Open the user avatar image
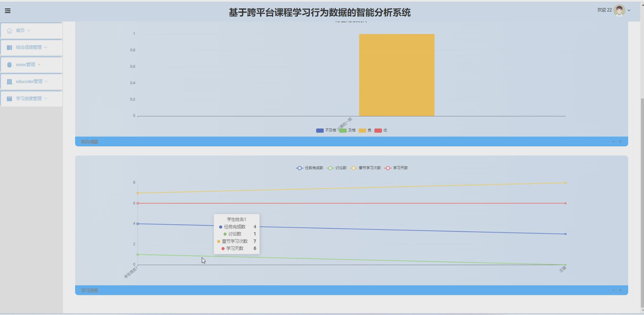This screenshot has height=315, width=644. 620,10
